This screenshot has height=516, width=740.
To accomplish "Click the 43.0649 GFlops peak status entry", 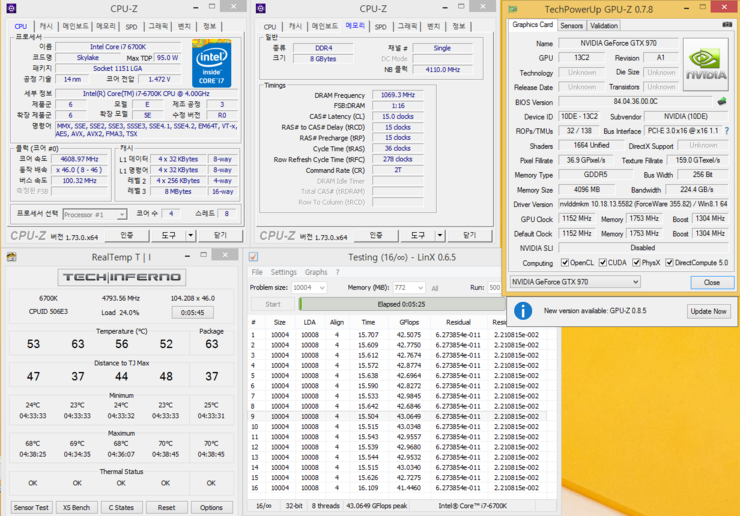I will pos(376,506).
